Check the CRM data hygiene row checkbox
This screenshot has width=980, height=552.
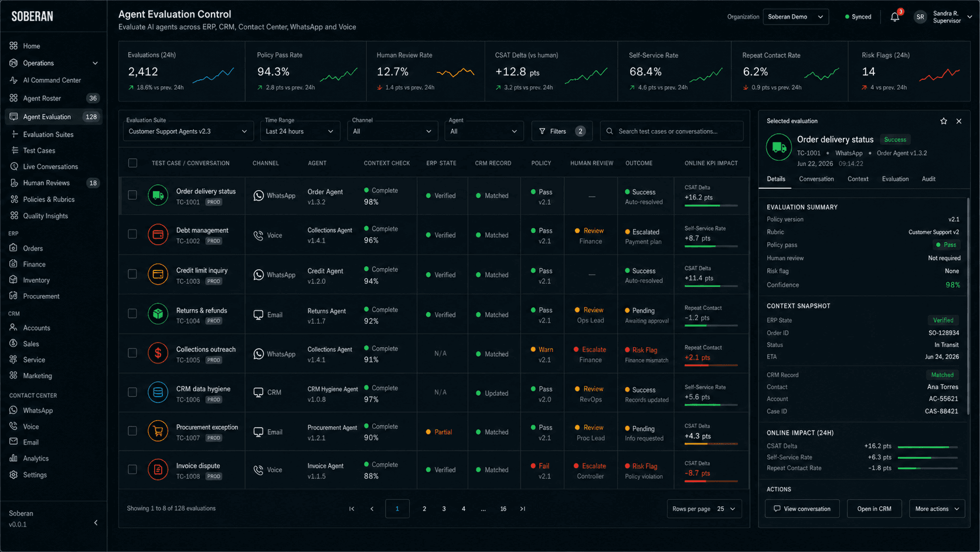tap(132, 392)
